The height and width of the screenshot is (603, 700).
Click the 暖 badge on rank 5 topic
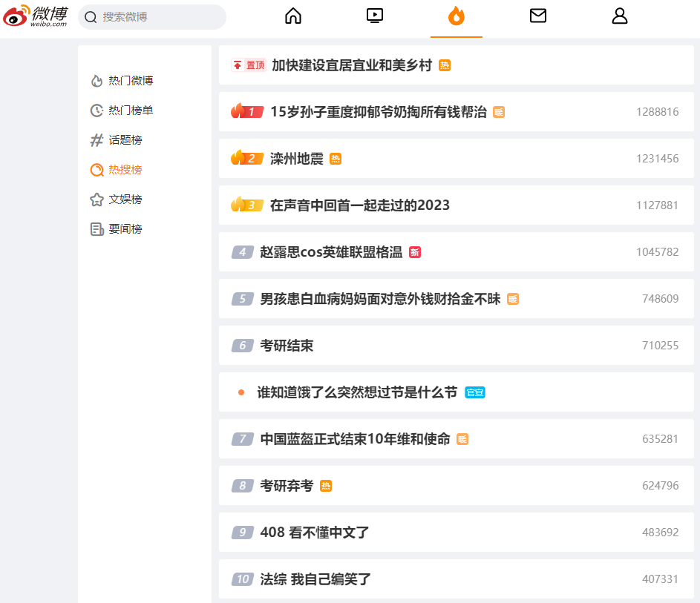(513, 299)
